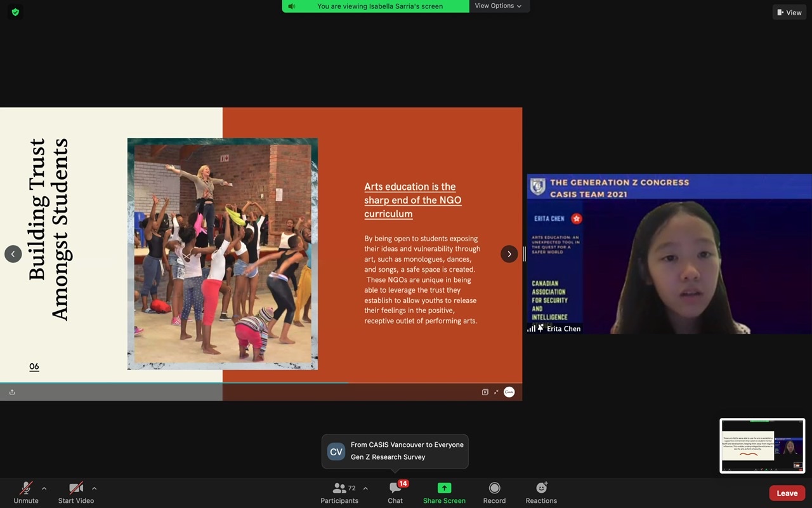Click the Canva logo on the slide bar

click(509, 392)
